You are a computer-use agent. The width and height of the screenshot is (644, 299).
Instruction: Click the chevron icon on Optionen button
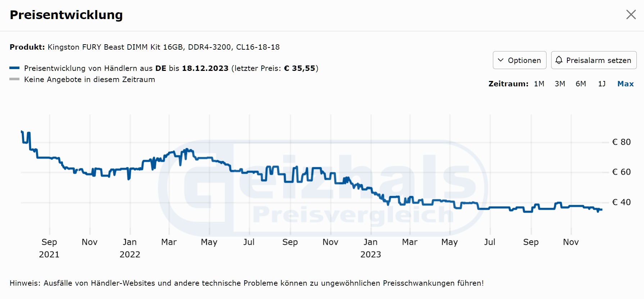pos(500,60)
